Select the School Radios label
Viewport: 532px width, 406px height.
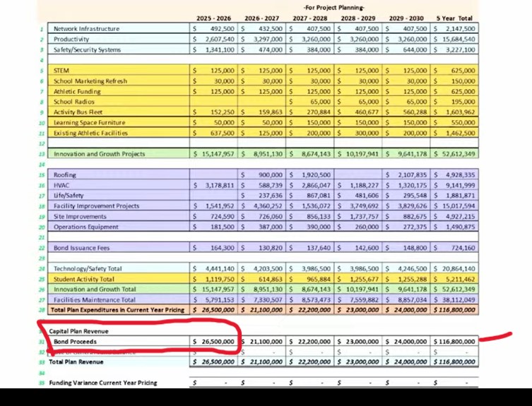[74, 102]
